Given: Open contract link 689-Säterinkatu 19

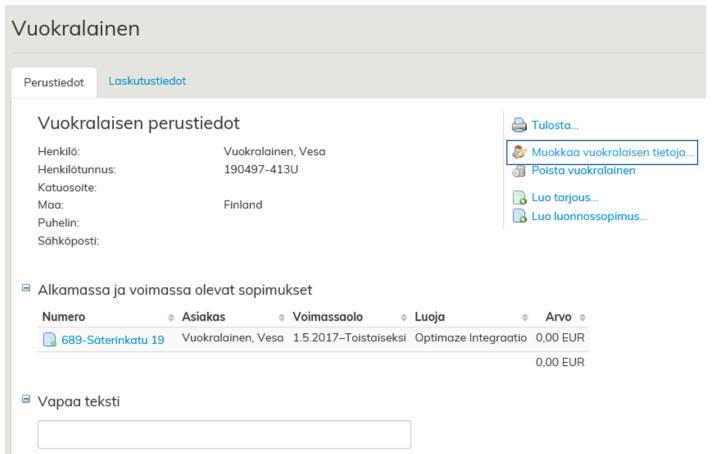Looking at the screenshot, I should coord(112,340).
